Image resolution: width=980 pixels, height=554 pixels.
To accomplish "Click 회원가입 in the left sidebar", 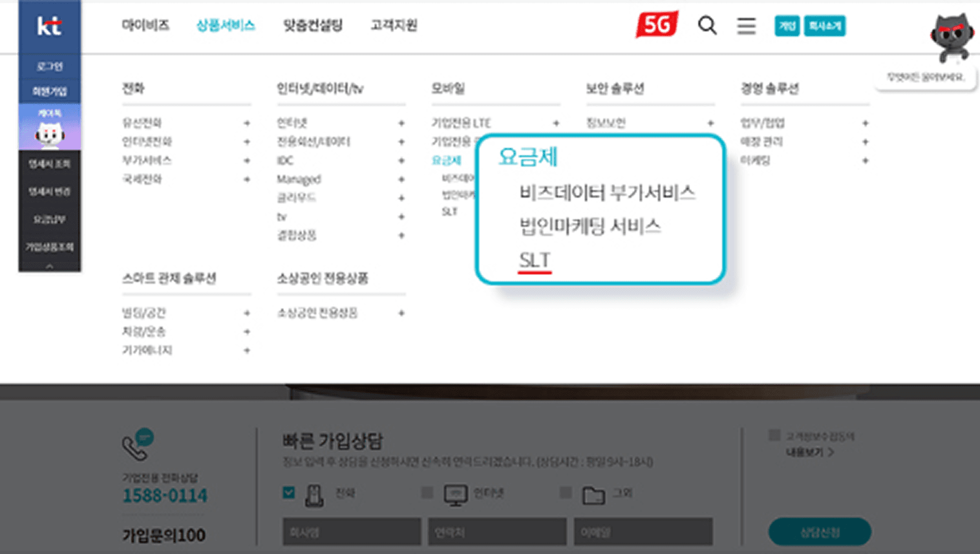I will [50, 91].
